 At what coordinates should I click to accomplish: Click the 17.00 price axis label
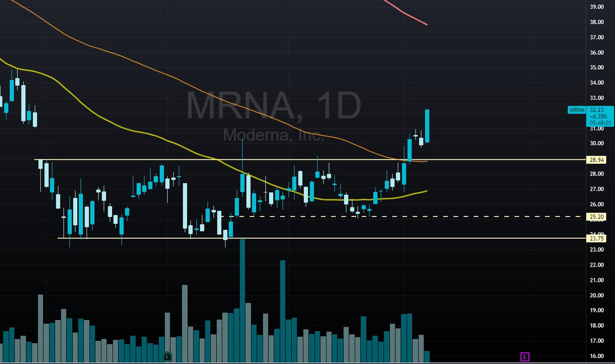click(x=597, y=341)
